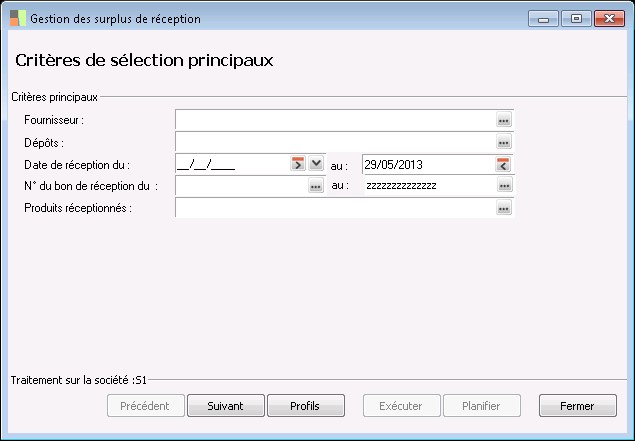
Task: Maximize the Gestion des surplus window
Action: [x=575, y=18]
